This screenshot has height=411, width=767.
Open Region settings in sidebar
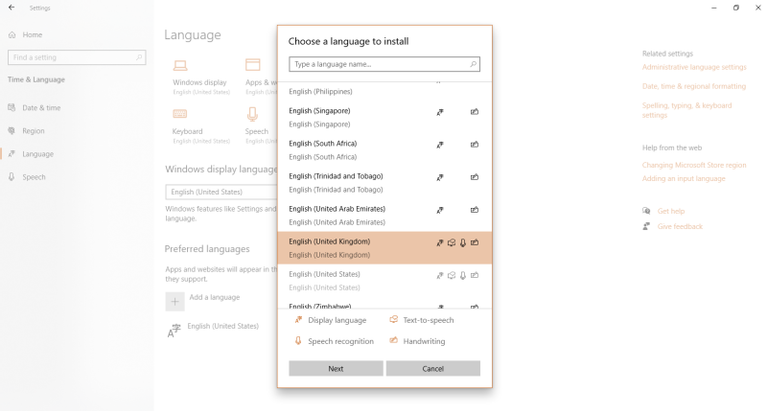33,131
